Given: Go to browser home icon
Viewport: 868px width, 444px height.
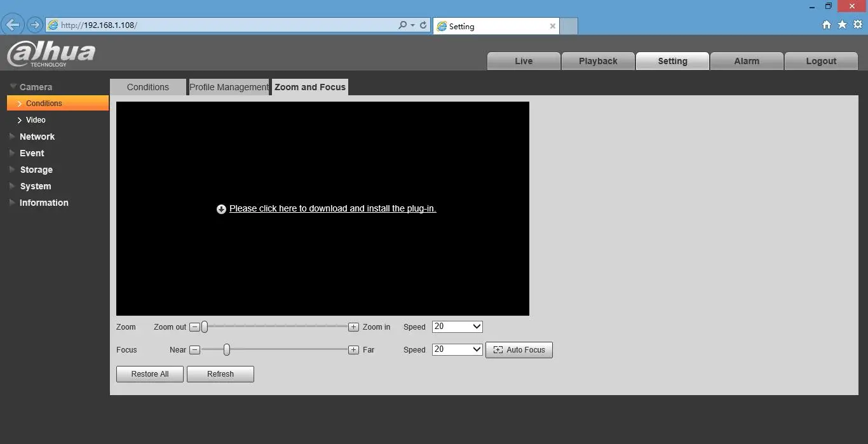Looking at the screenshot, I should coord(827,25).
